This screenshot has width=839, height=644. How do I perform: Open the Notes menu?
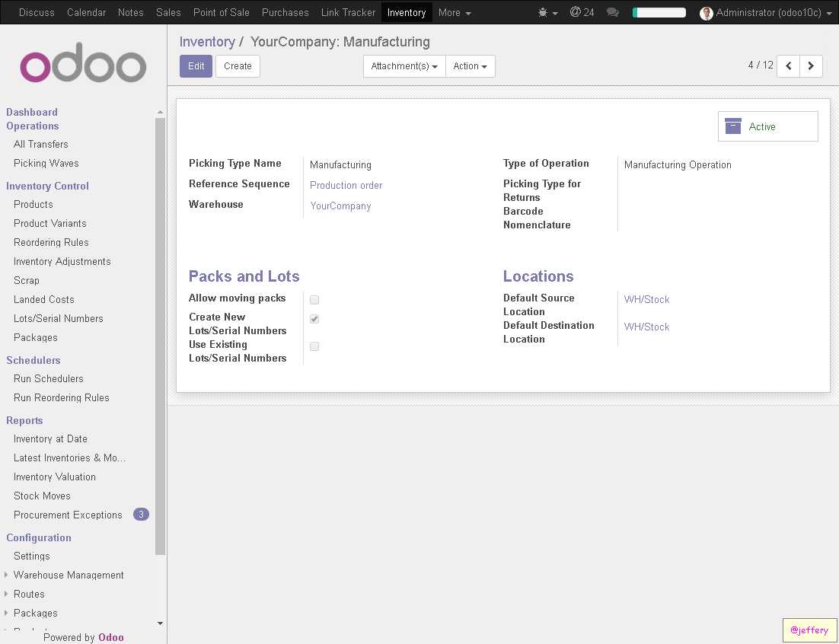pos(130,12)
